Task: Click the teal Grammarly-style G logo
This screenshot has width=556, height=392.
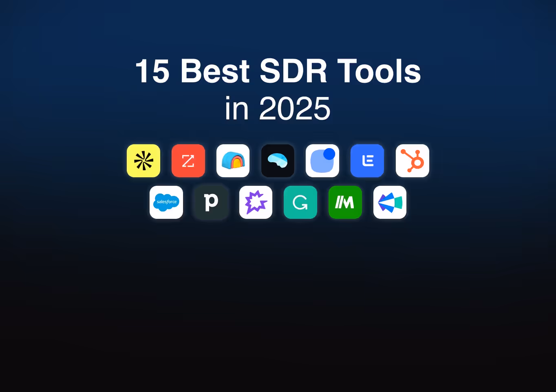Action: point(300,202)
